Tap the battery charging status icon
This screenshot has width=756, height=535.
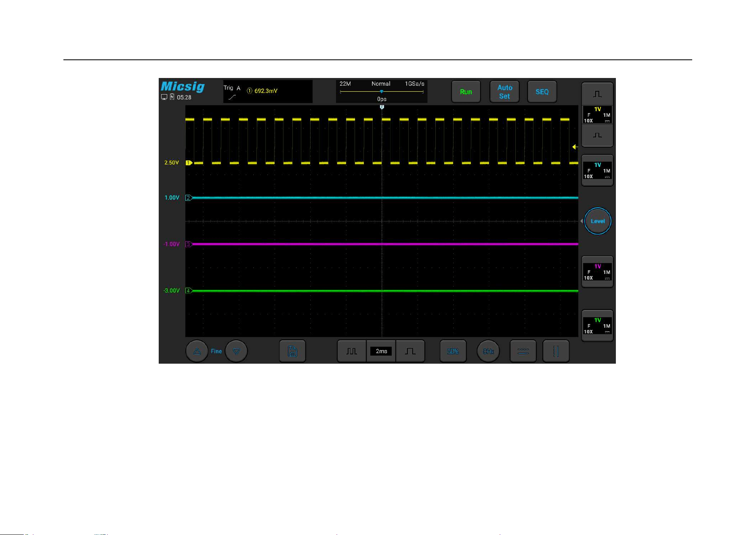pyautogui.click(x=172, y=97)
